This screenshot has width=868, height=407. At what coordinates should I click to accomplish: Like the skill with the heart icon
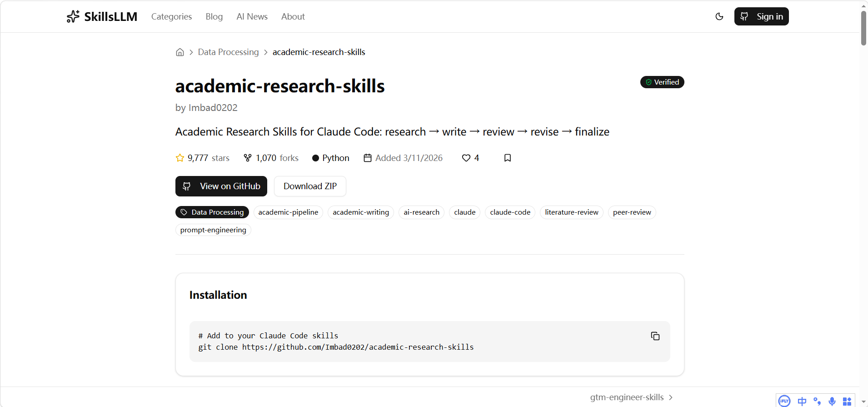coord(466,158)
